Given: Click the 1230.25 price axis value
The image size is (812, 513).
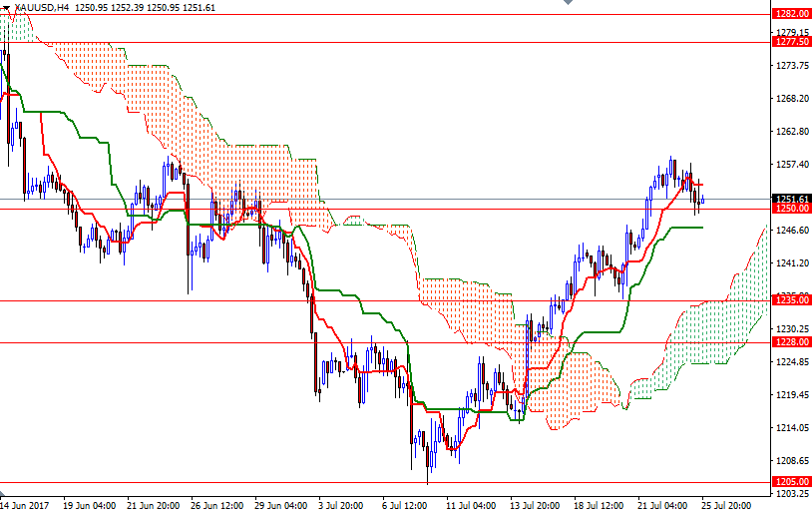Looking at the screenshot, I should [792, 329].
